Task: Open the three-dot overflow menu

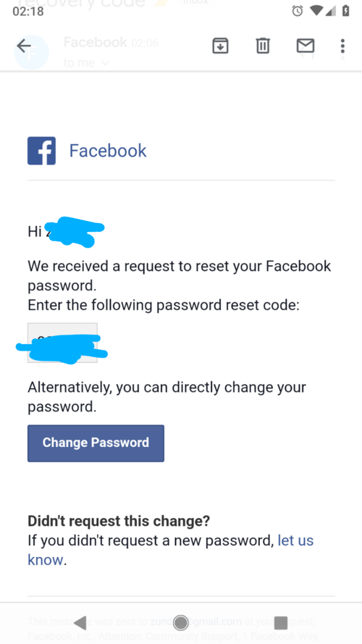Action: click(x=342, y=46)
